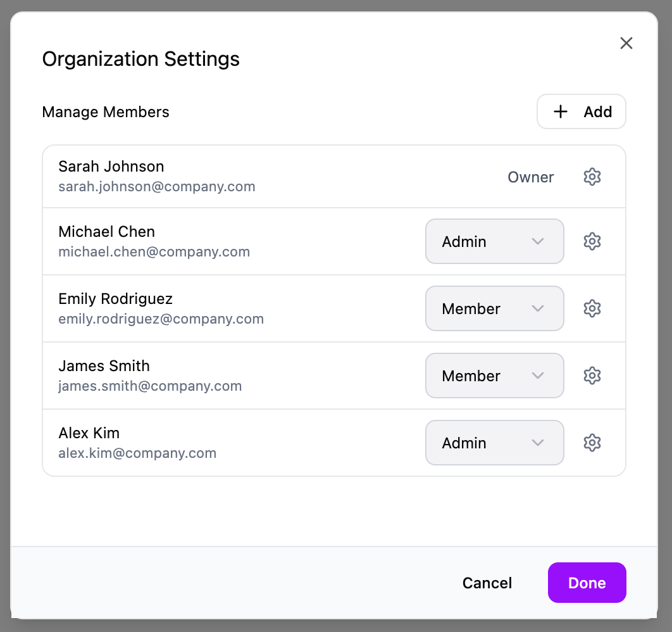Expand Michael Chen's Admin role dropdown
The image size is (672, 632).
(494, 241)
